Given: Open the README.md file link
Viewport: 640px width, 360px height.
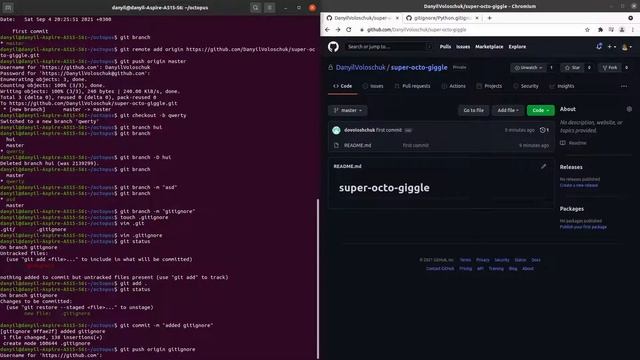Looking at the screenshot, I should pyautogui.click(x=358, y=145).
